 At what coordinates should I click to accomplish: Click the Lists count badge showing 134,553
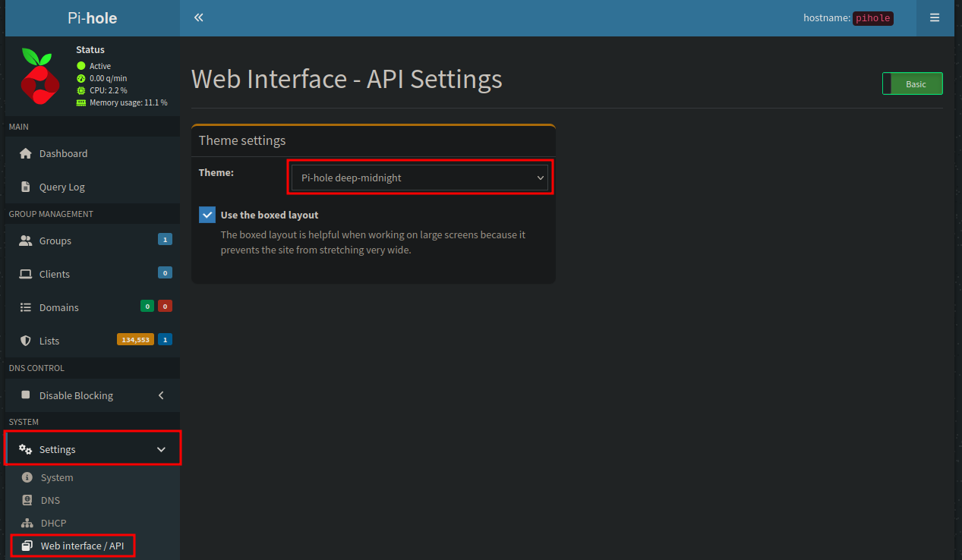(x=134, y=339)
